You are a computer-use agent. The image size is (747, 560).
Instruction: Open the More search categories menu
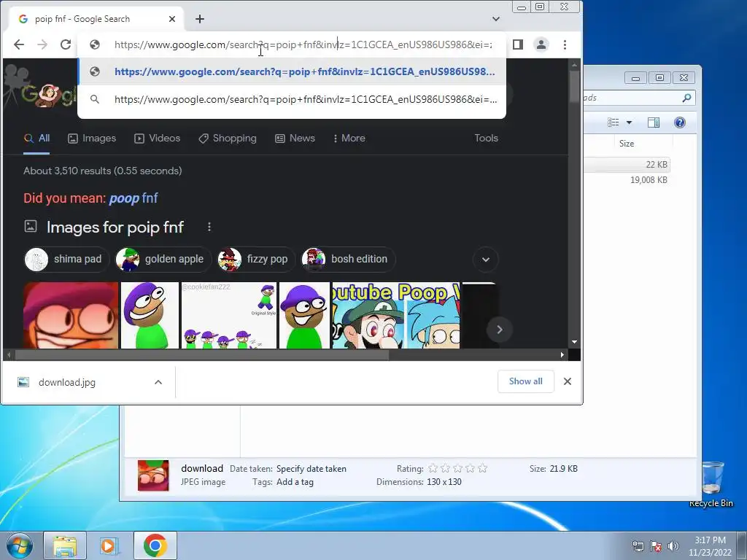tap(349, 139)
